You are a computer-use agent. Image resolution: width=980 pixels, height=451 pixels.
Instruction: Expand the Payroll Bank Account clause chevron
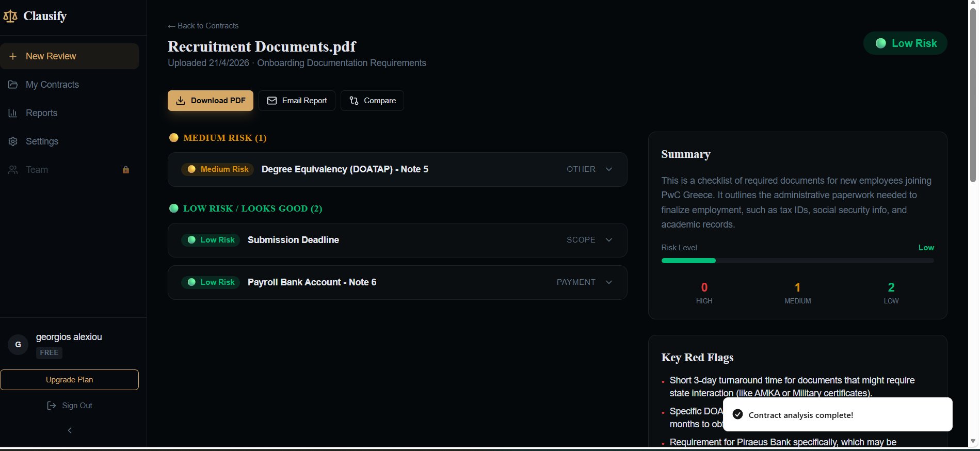(x=609, y=282)
